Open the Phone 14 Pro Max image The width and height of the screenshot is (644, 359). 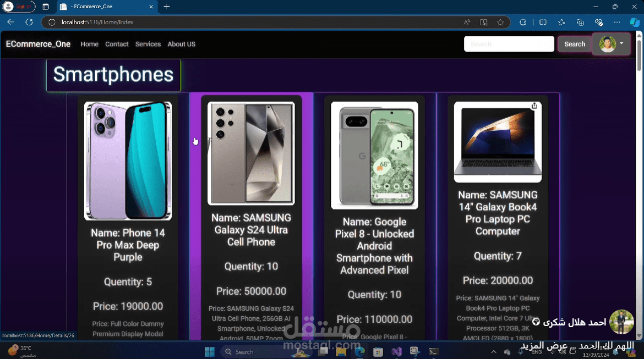tap(128, 161)
